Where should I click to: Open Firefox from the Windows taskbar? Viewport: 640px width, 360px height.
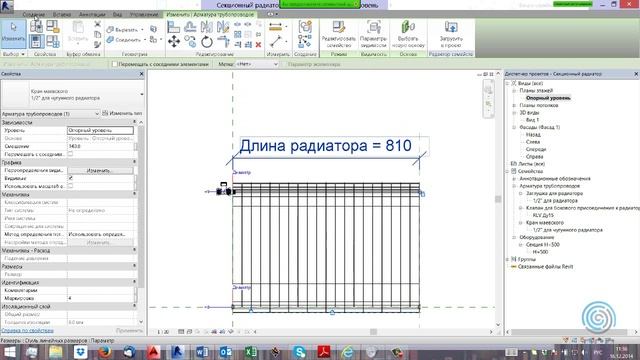click(x=105, y=352)
